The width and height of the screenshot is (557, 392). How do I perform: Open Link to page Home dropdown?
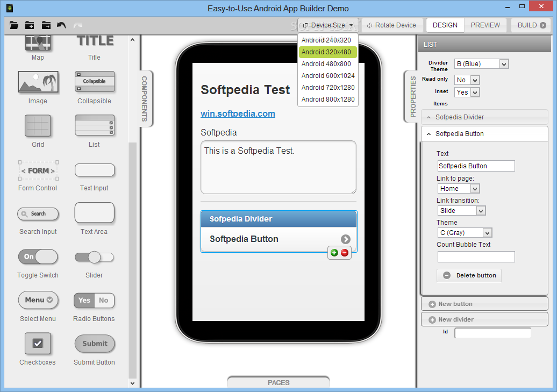click(x=459, y=189)
